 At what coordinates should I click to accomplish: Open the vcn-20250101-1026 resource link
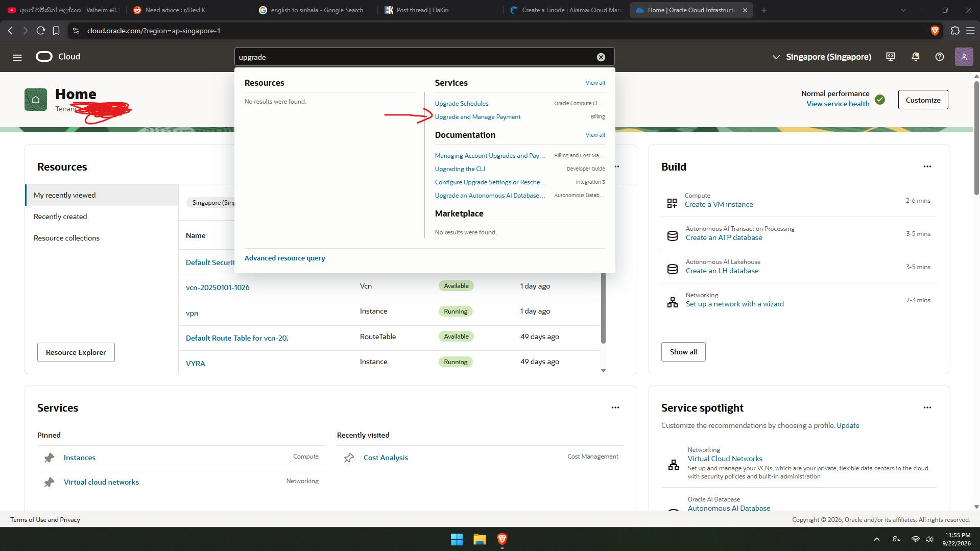pyautogui.click(x=218, y=288)
